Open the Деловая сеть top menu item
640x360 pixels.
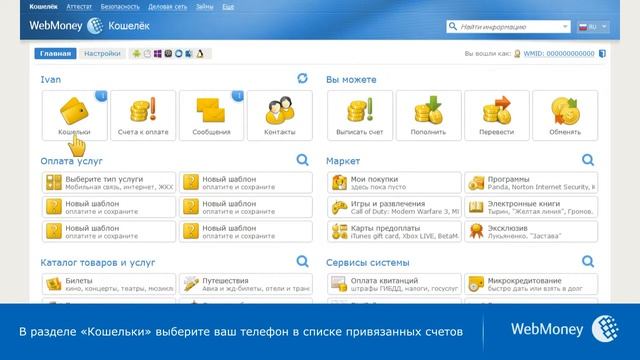[x=167, y=7]
